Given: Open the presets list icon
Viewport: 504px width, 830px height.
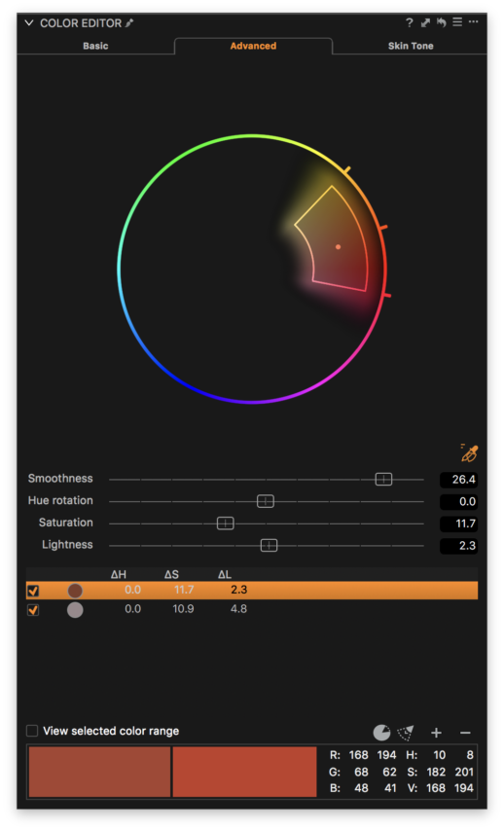Looking at the screenshot, I should click(457, 22).
